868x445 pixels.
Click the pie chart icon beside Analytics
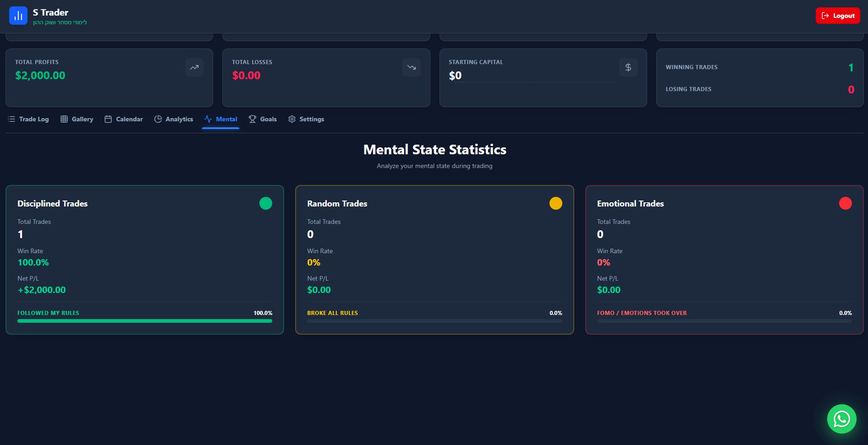tap(158, 119)
